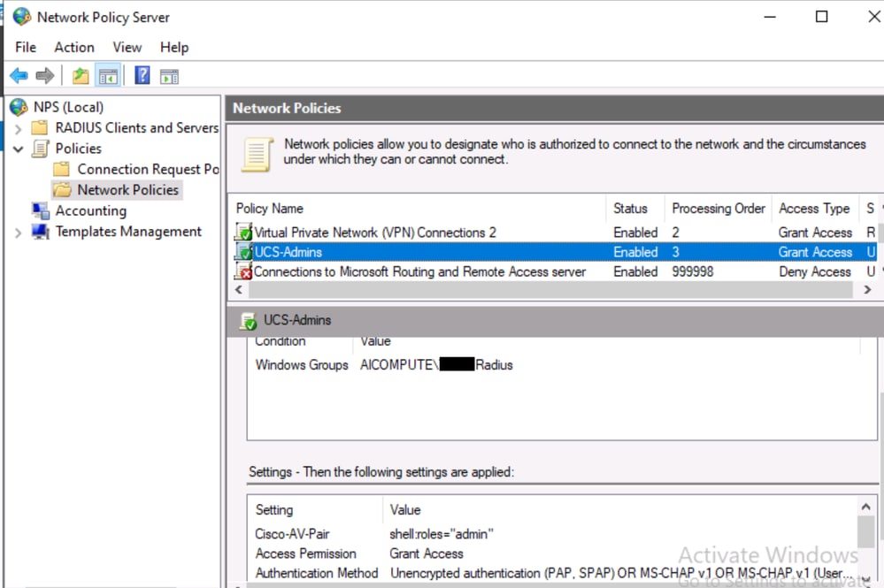Click the Authentication Method setting row
Image resolution: width=884 pixels, height=588 pixels.
(x=552, y=573)
